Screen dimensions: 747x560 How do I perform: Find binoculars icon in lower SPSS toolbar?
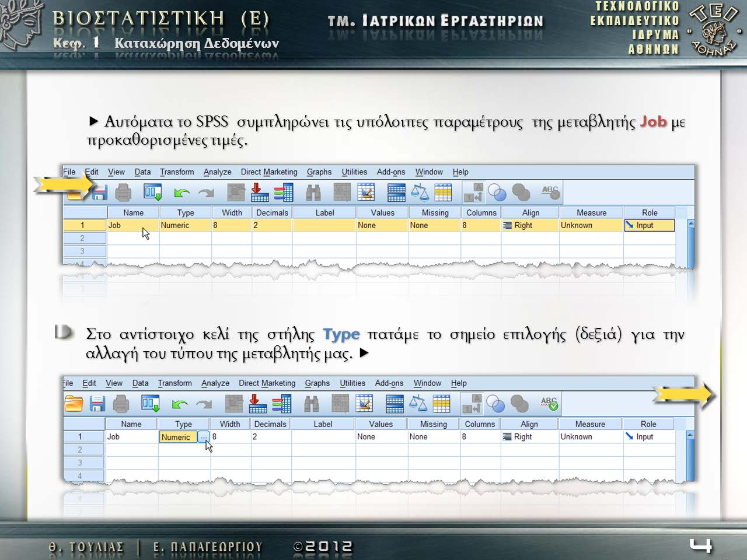point(311,403)
